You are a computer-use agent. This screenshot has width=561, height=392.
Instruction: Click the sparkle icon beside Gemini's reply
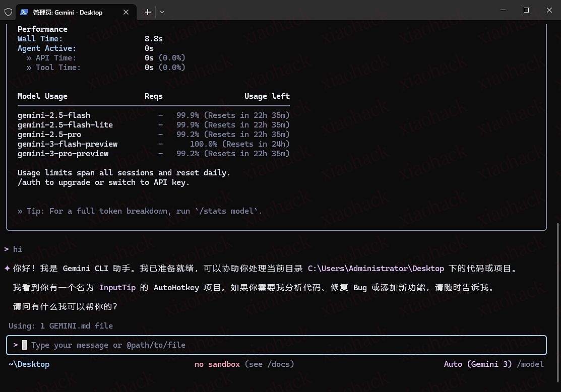click(x=7, y=269)
